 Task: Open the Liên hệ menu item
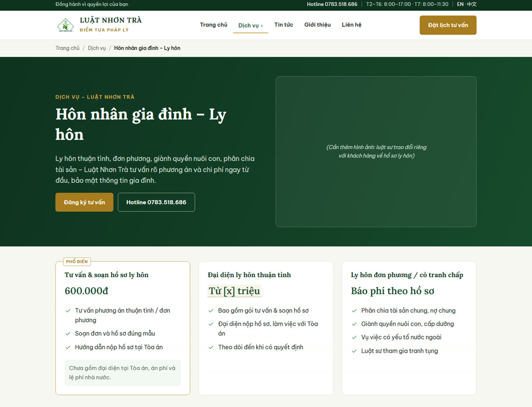click(352, 25)
